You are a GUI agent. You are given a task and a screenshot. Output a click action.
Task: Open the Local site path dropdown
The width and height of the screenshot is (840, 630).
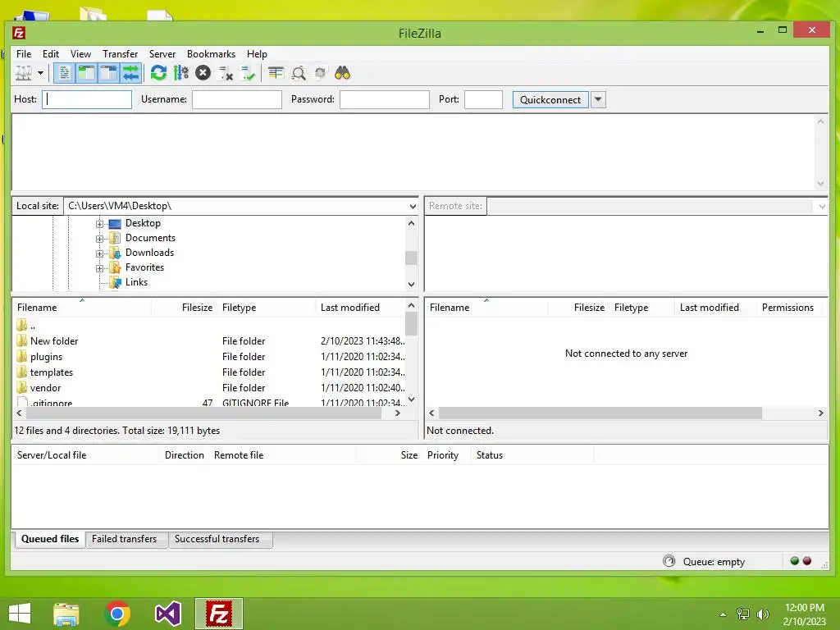413,206
